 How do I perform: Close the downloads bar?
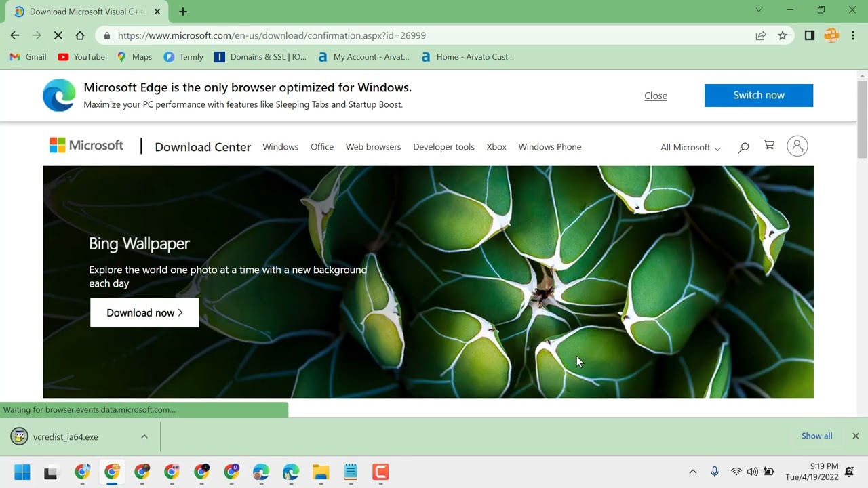tap(856, 436)
